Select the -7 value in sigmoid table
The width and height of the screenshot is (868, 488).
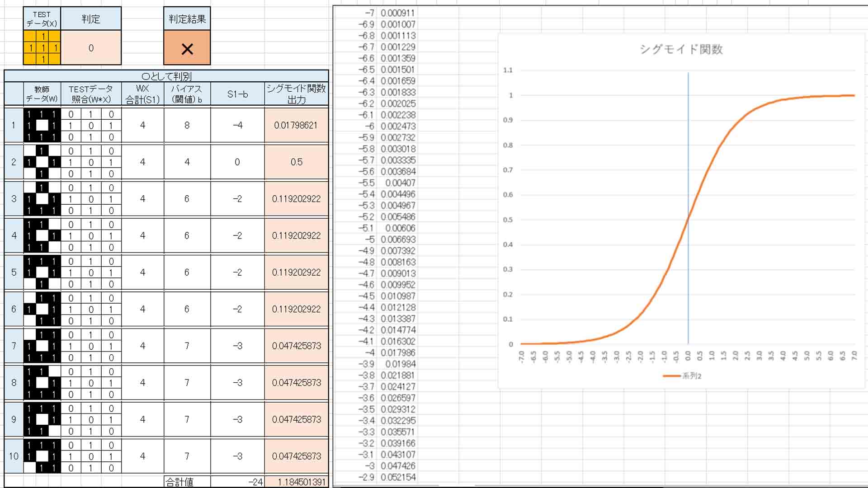[x=369, y=13]
